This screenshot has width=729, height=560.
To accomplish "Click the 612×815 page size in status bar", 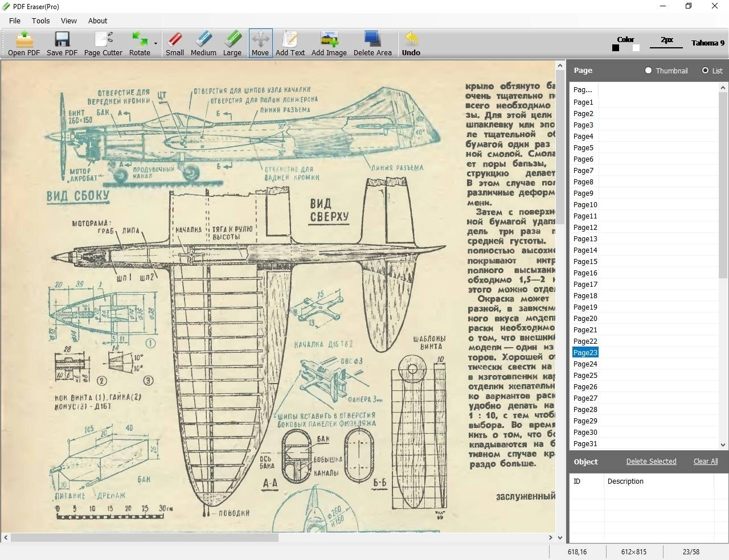I will [x=634, y=552].
